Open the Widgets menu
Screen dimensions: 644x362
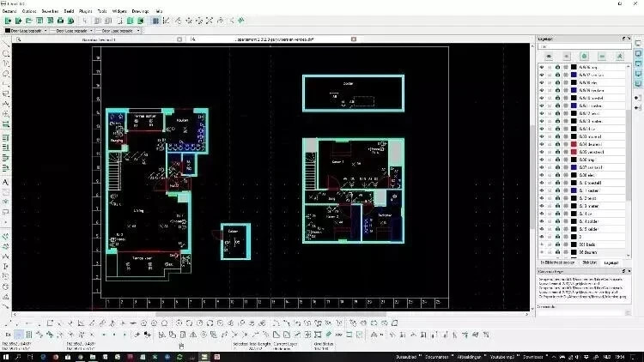pos(119,11)
